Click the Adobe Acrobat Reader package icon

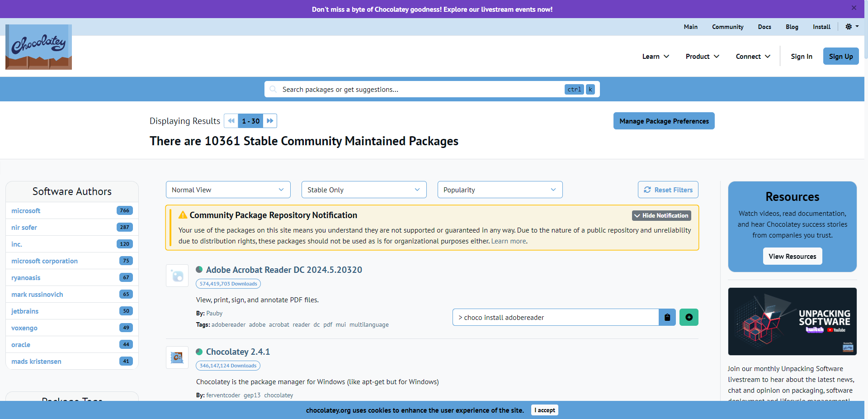(177, 276)
